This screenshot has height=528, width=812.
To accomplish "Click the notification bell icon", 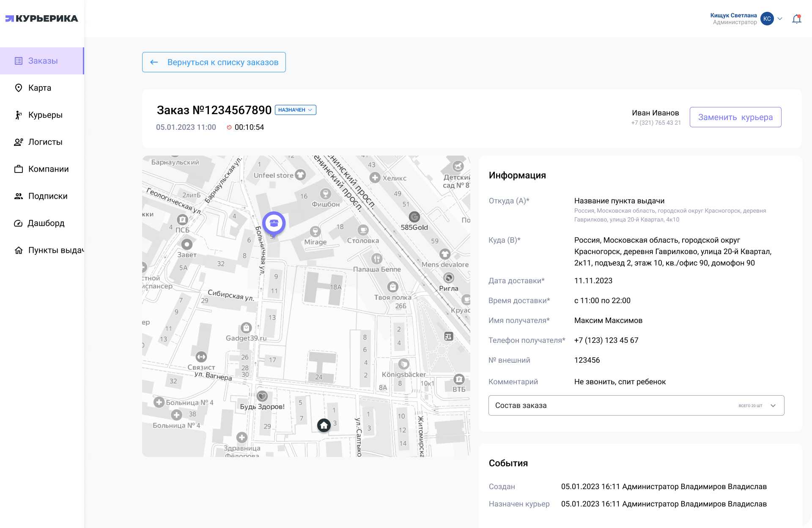I will [x=796, y=19].
